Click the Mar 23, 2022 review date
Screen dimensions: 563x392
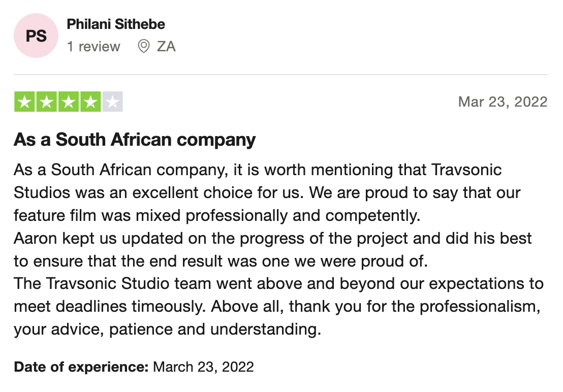(503, 102)
